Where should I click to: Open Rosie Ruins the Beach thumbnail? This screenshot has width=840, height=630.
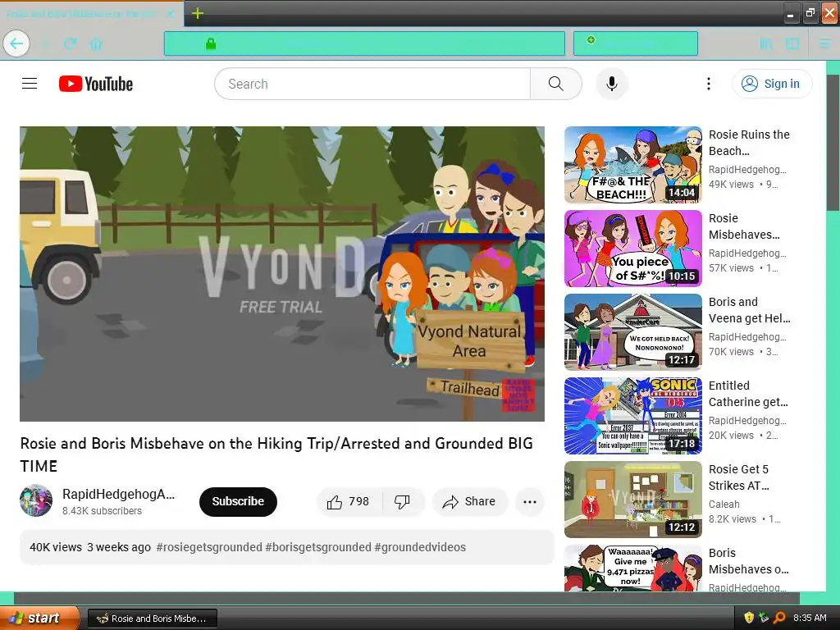coord(632,165)
